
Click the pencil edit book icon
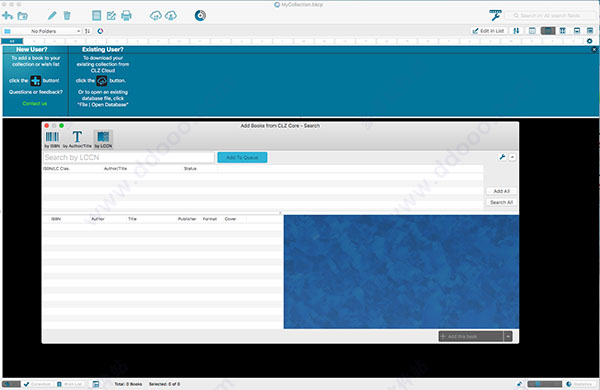coord(52,16)
